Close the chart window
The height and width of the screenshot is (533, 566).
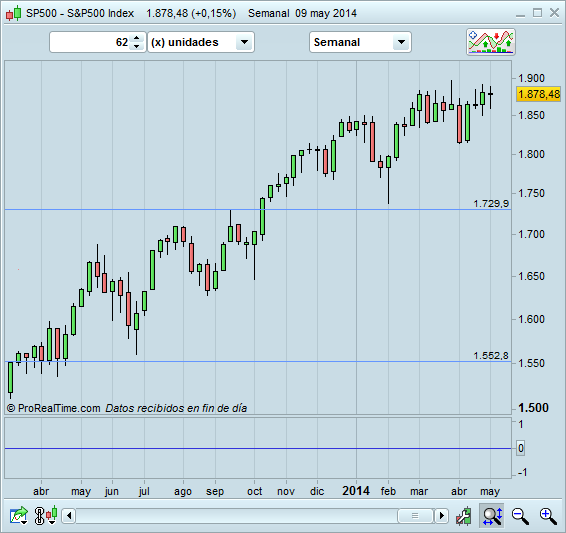(x=554, y=13)
